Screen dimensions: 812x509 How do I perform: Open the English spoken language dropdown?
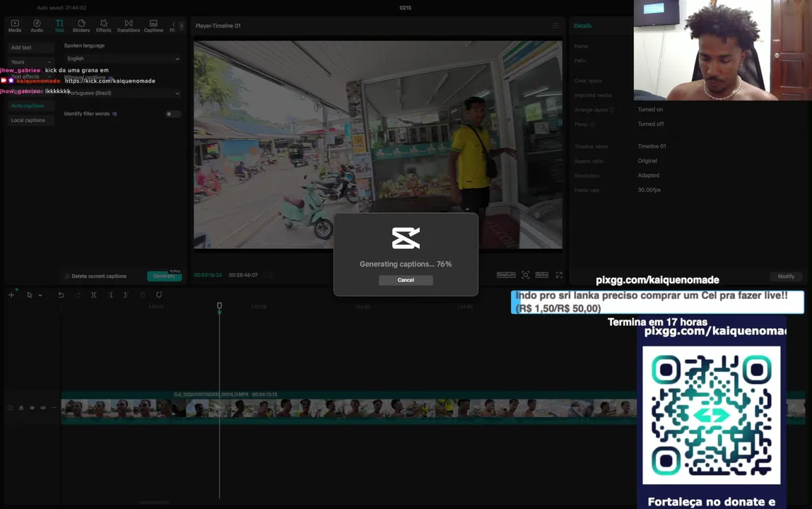pos(123,59)
